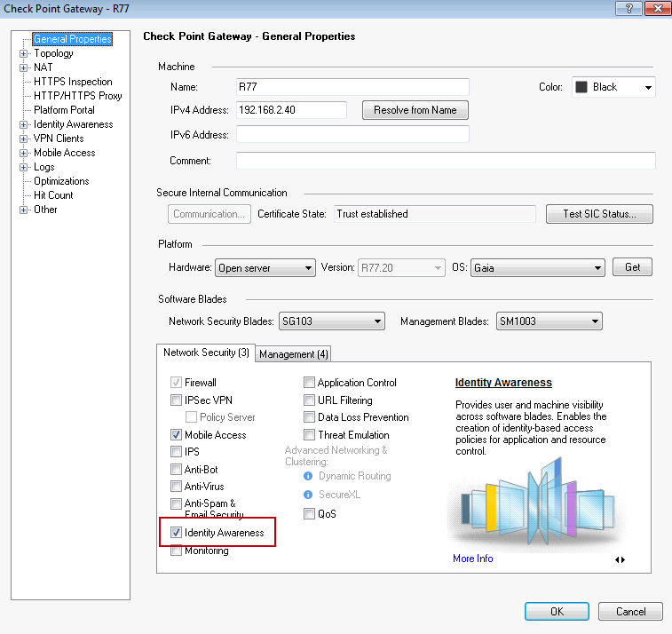
Task: Click the blade description left arrow
Action: [x=617, y=559]
